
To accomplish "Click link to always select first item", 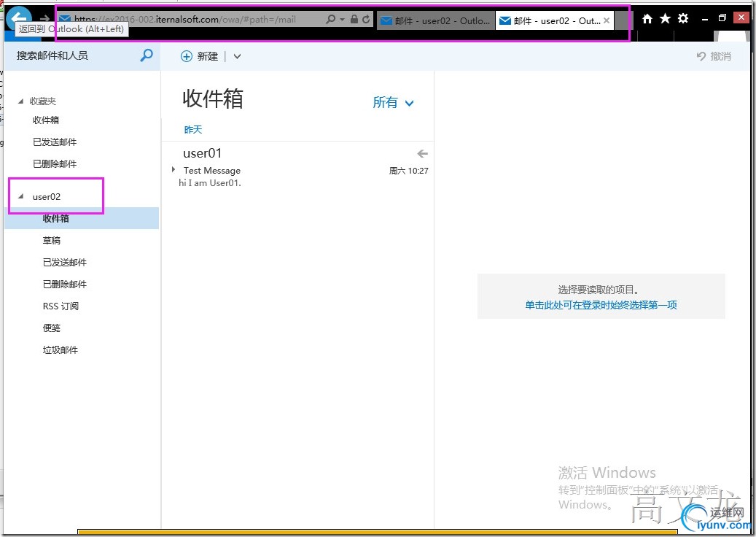I will [601, 305].
